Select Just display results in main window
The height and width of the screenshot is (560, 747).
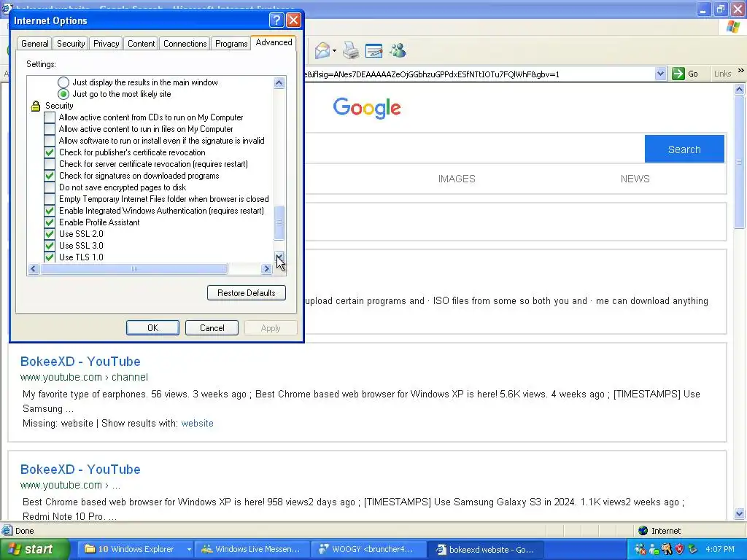(63, 82)
